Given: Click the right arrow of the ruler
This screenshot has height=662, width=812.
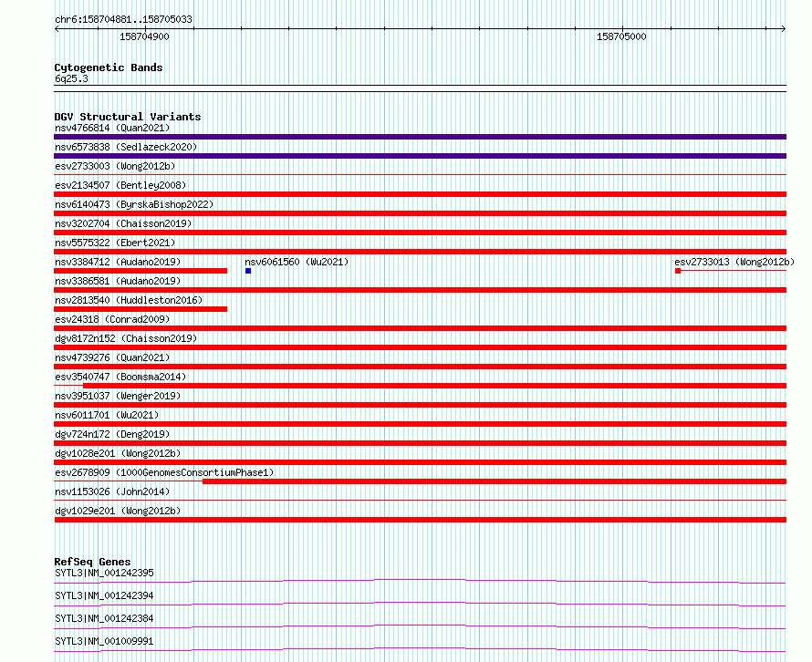Looking at the screenshot, I should 784,28.
